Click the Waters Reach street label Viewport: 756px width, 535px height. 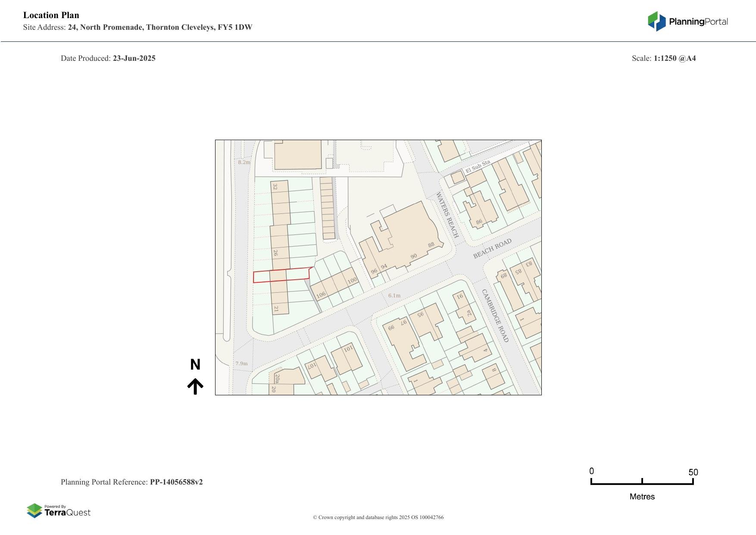(447, 215)
